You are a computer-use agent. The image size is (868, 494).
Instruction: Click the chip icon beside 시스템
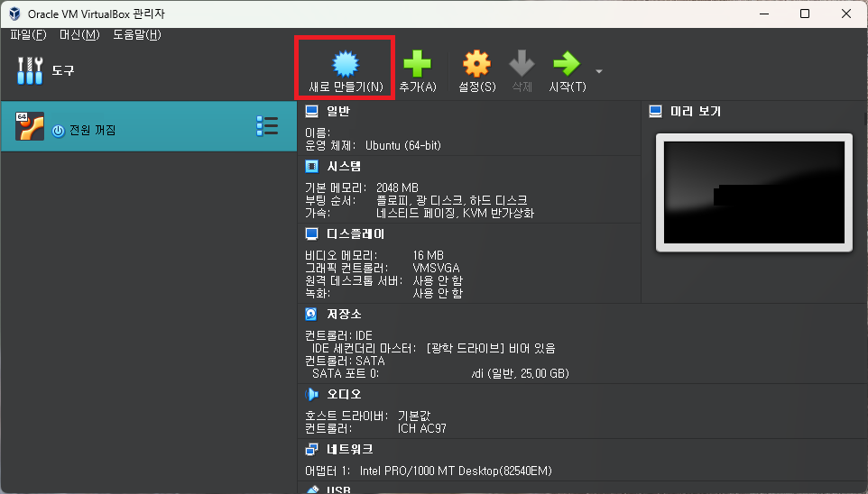pos(311,167)
